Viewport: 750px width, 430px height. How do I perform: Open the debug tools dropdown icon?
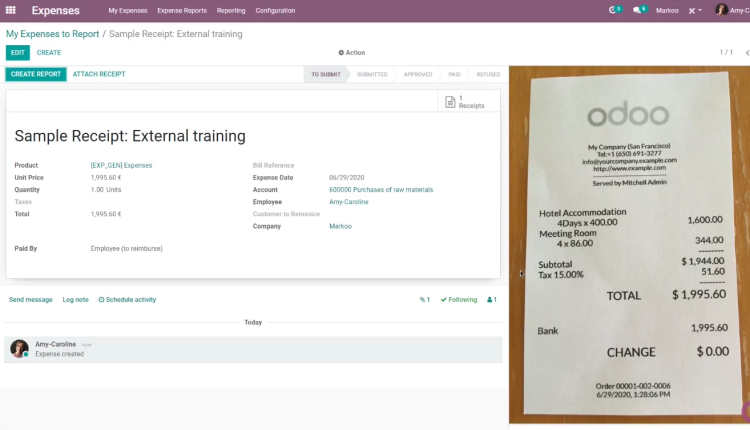tap(695, 11)
